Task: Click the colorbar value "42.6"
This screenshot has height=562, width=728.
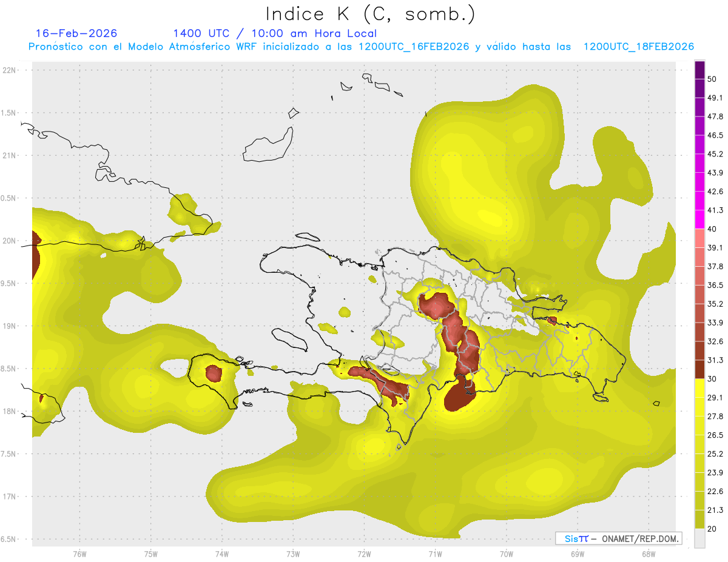Action: click(715, 192)
